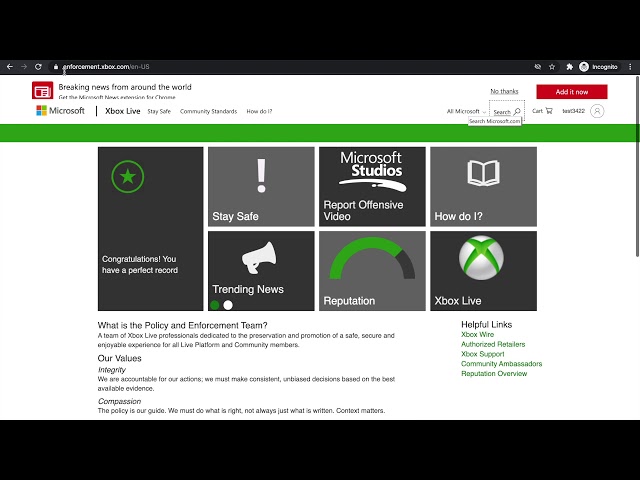Open the Xbox Wire helpful link
The image size is (640, 480).
[477, 334]
